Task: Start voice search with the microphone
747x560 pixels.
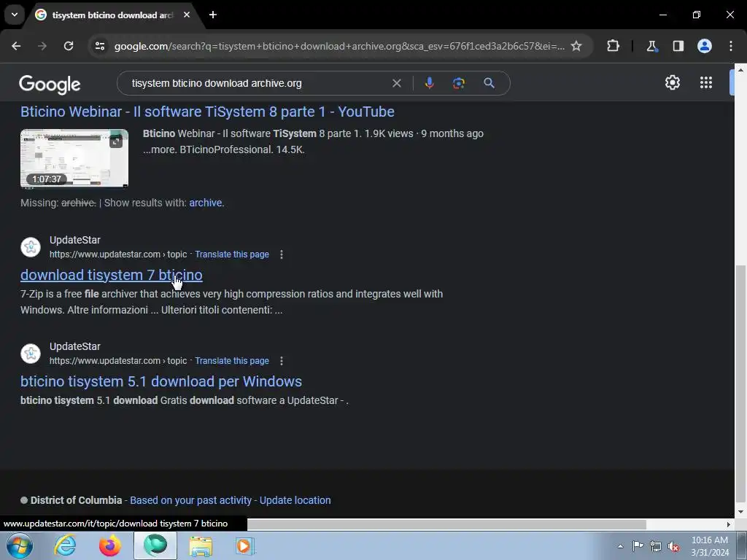Action: click(429, 83)
